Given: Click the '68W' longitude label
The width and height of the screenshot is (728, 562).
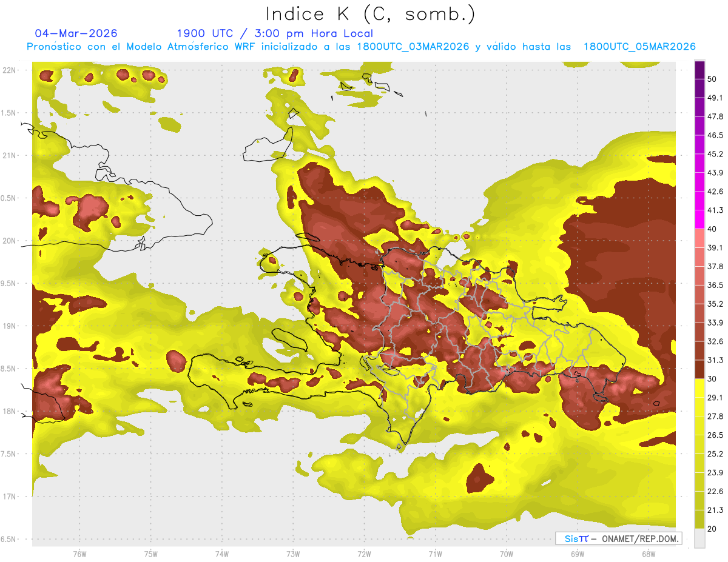Looking at the screenshot, I should [648, 554].
